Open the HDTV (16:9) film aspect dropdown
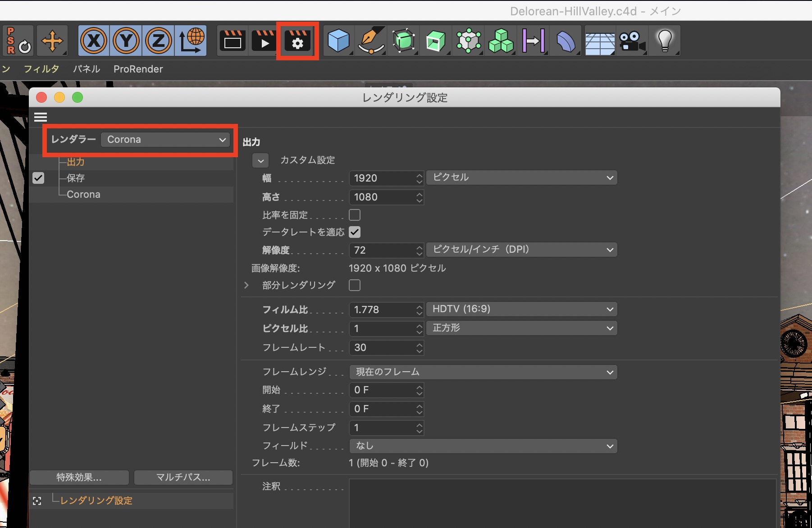Image resolution: width=812 pixels, height=528 pixels. coord(522,310)
